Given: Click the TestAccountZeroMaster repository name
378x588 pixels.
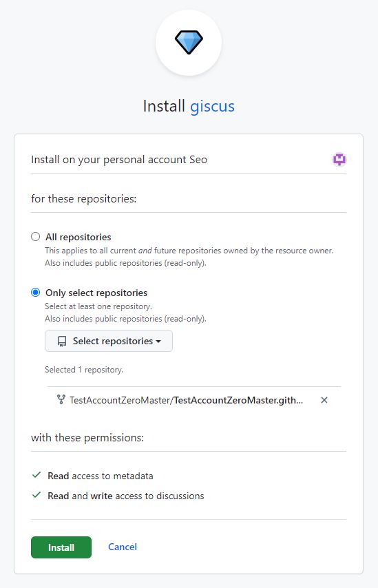Looking at the screenshot, I should pyautogui.click(x=187, y=400).
